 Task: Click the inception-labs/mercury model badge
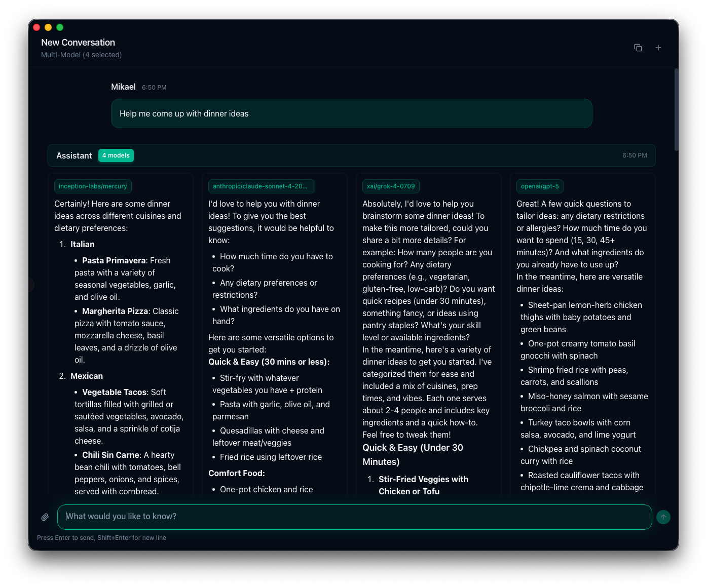point(93,186)
